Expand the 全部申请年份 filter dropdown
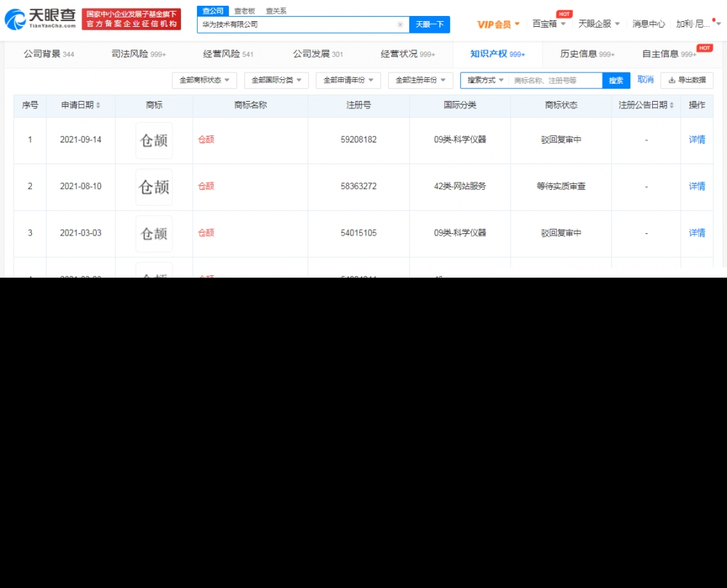This screenshot has width=727, height=588. coord(348,80)
